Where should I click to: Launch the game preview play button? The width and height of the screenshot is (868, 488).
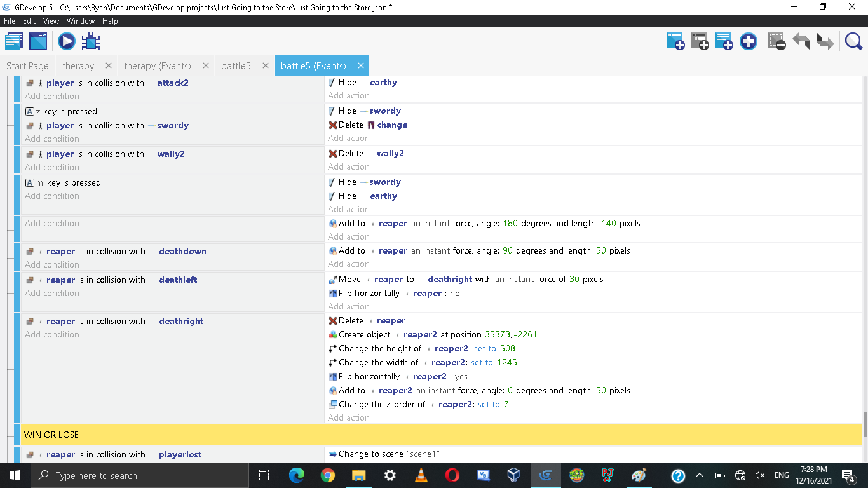[x=67, y=42]
